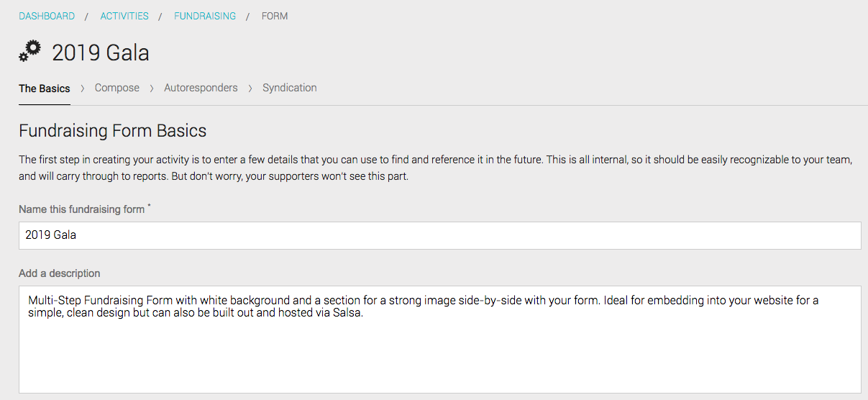Click the form name field containing 2019 Gala
The width and height of the screenshot is (868, 400).
point(440,235)
